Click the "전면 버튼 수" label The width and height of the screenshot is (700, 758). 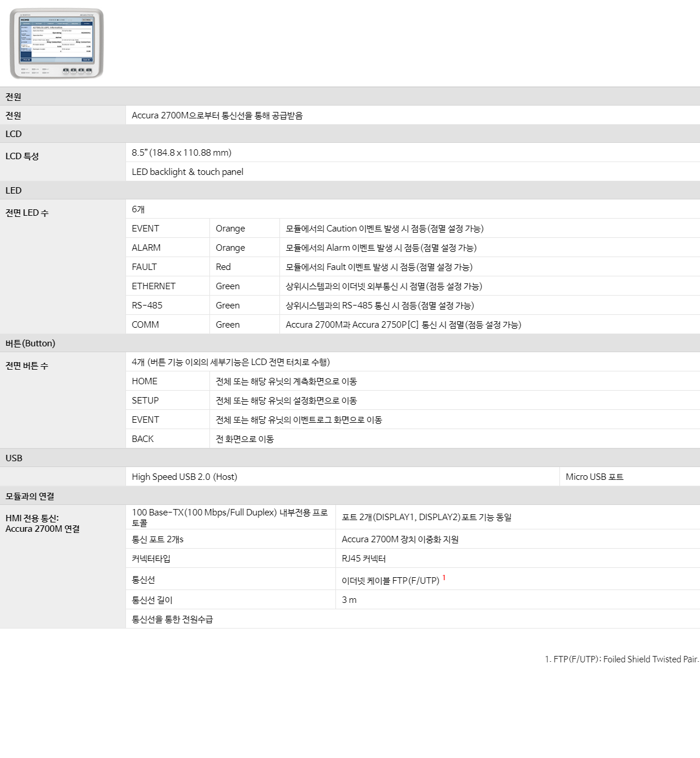[x=27, y=366]
